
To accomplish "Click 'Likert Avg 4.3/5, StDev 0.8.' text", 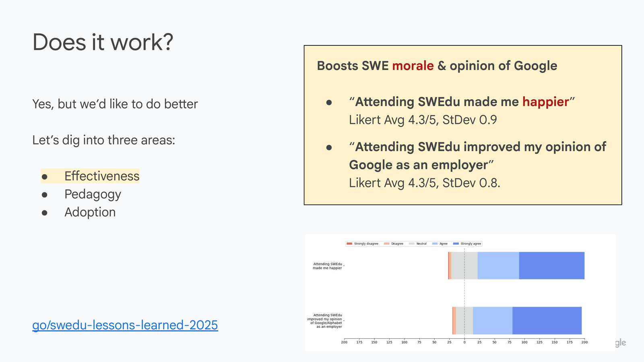I will (x=425, y=183).
